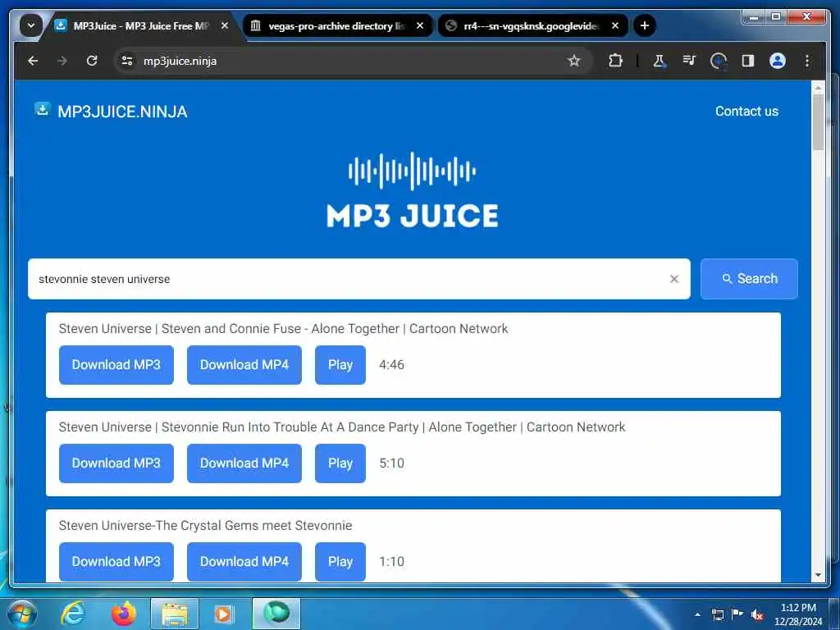Open Chrome Labs flask icon
The height and width of the screenshot is (630, 840).
tap(659, 61)
